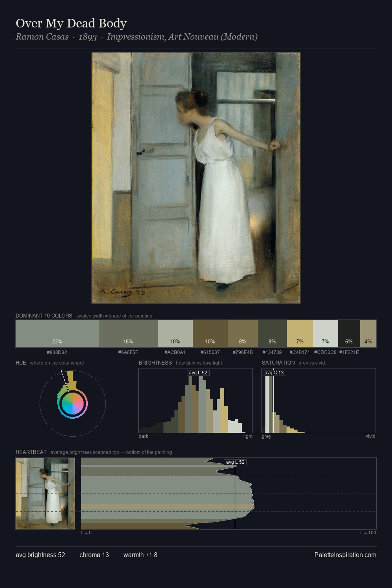Click the avg L 52 label in heartbeat chart

click(235, 462)
